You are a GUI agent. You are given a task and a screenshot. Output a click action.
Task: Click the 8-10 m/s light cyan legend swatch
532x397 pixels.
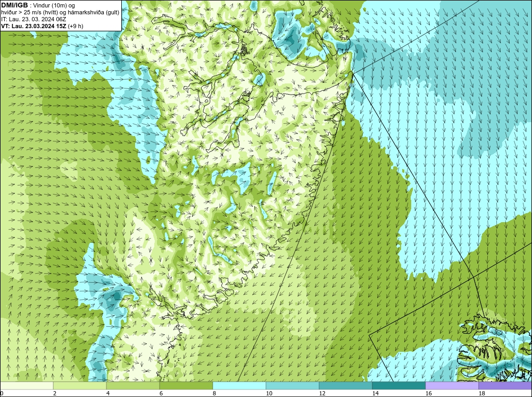239,386
